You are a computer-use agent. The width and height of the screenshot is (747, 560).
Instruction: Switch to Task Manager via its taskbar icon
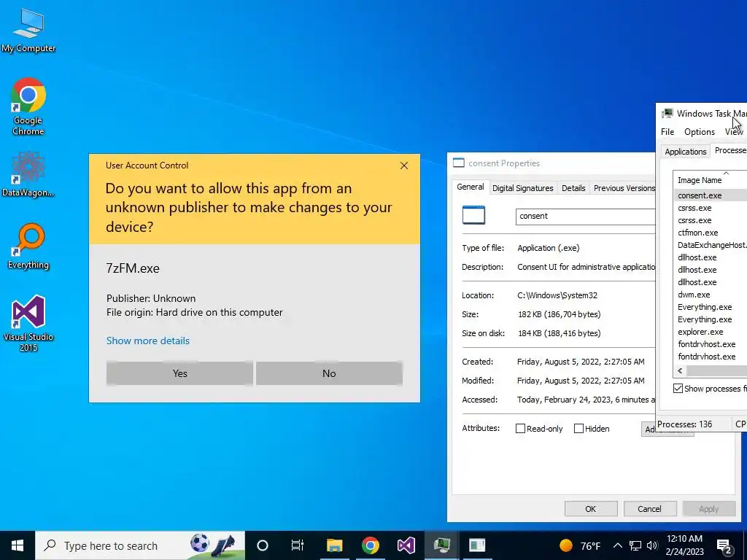coord(441,545)
